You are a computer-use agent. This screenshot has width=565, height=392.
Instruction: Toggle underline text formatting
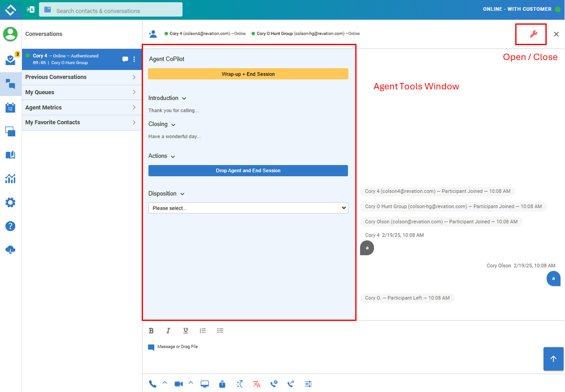coord(185,331)
